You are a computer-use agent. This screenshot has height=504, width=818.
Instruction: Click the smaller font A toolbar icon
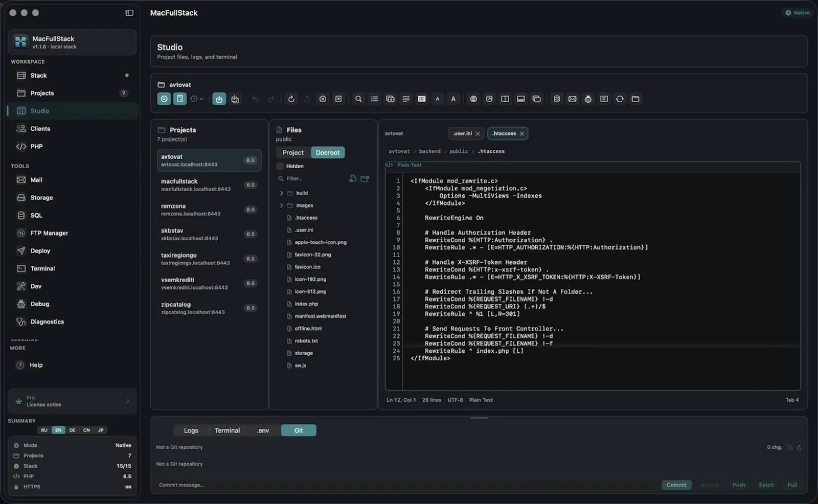click(438, 99)
